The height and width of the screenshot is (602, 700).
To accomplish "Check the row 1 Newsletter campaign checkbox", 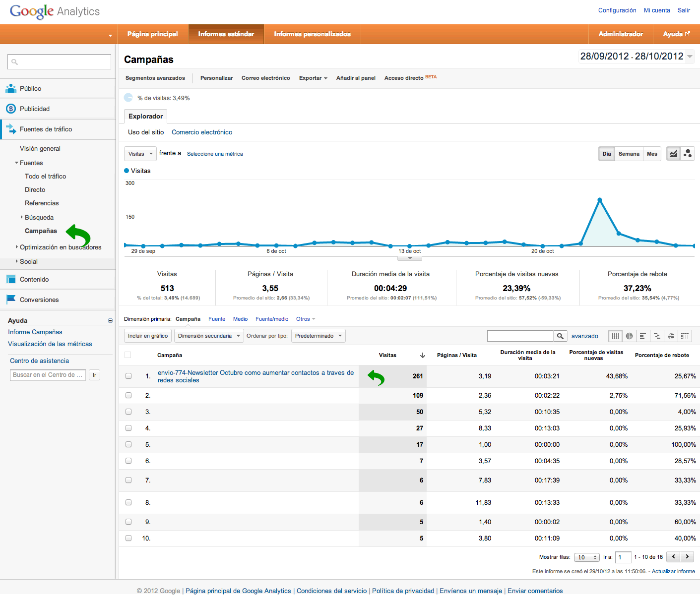I will 128,376.
